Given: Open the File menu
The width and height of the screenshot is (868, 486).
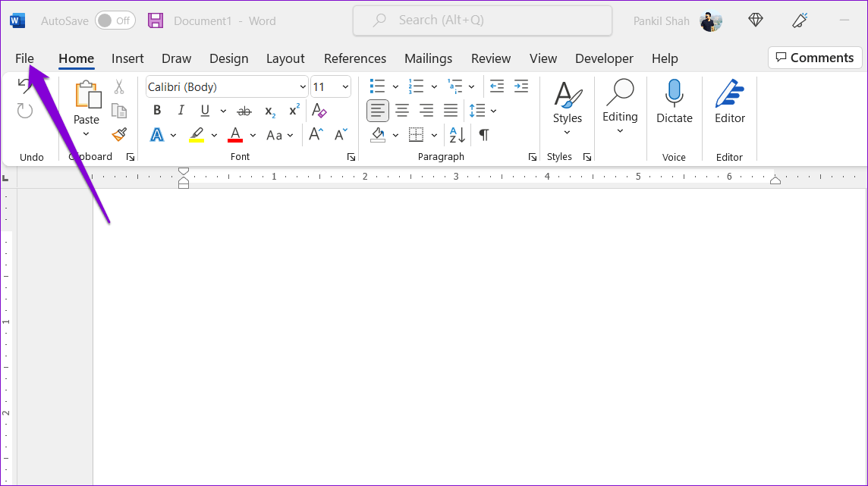Looking at the screenshot, I should (x=24, y=58).
